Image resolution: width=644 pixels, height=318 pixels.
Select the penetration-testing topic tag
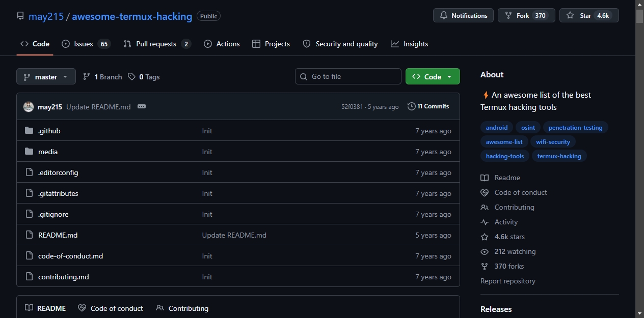tap(575, 128)
